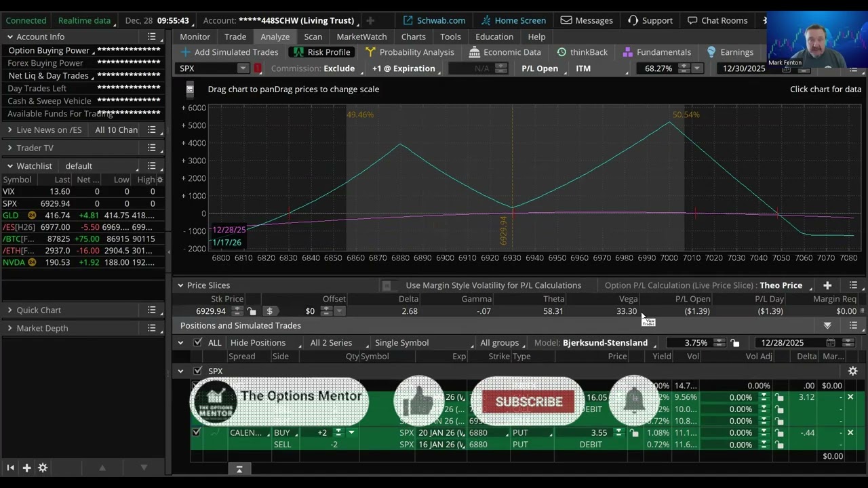This screenshot has height=488, width=868.
Task: Adjust stock price 6929.94 stepper
Action: point(237,311)
